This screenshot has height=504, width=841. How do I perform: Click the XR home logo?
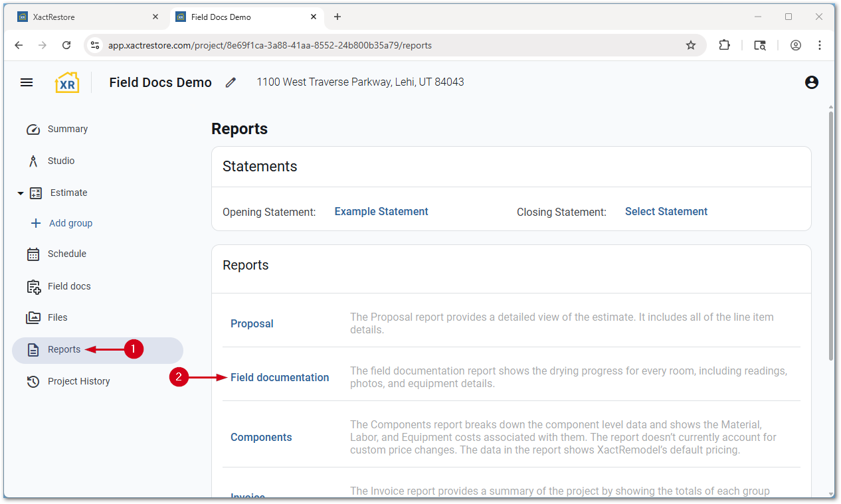[x=67, y=82]
